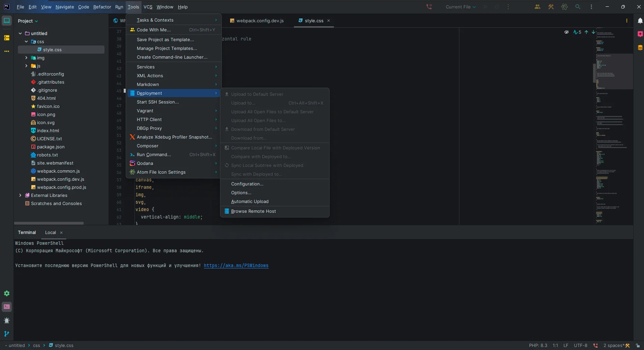Click the UTF-8 encoding in the status bar
Image resolution: width=644 pixels, height=350 pixels.
tap(580, 346)
